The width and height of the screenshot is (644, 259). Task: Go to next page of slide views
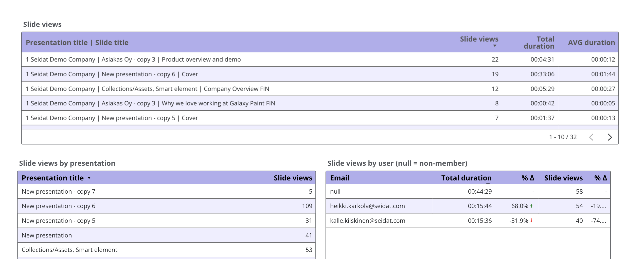[610, 137]
